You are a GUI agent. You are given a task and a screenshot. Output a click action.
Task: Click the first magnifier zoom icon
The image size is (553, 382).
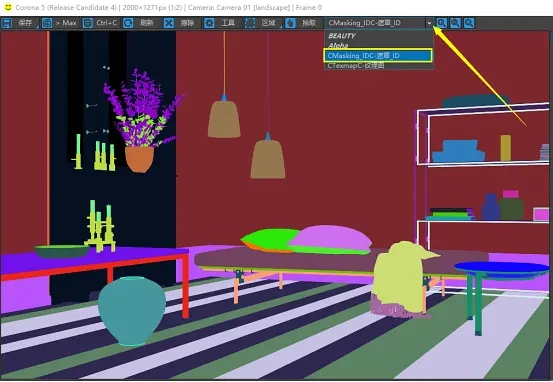pyautogui.click(x=442, y=23)
